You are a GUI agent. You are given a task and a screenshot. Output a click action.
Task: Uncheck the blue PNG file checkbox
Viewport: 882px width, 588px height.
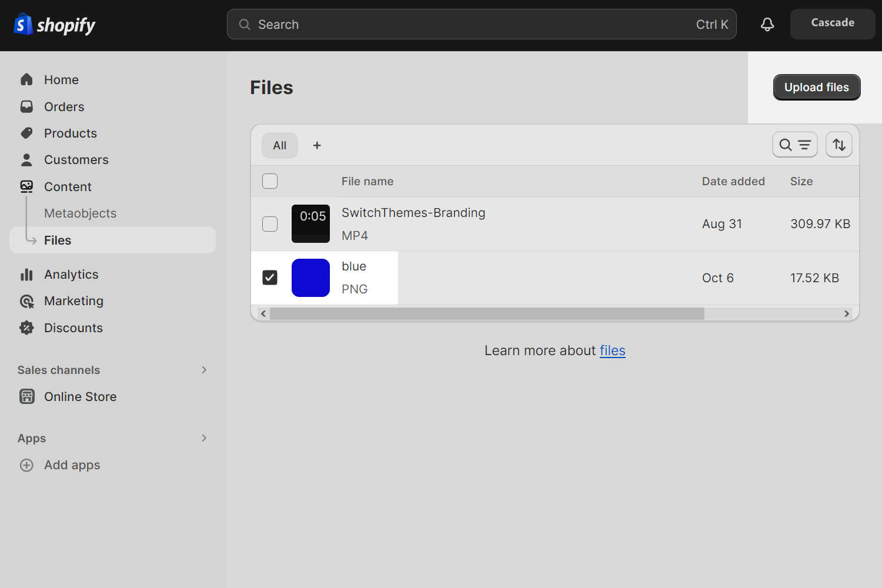pos(270,278)
